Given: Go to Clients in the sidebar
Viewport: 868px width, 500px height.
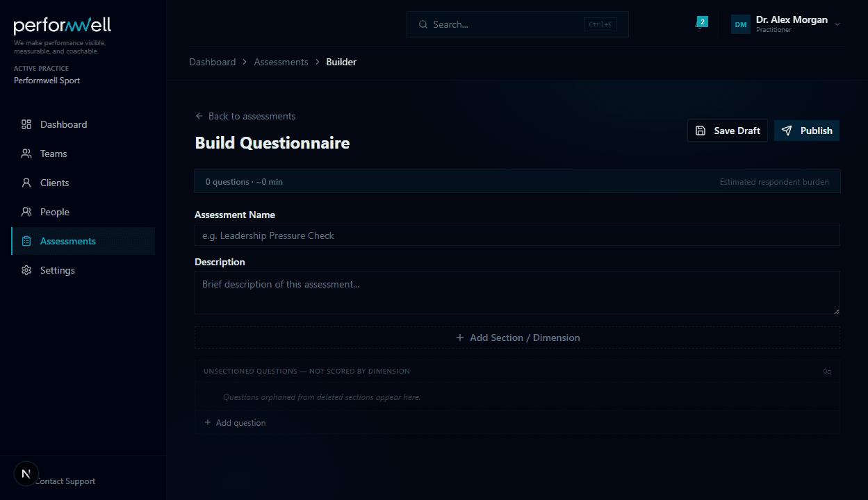Looking at the screenshot, I should point(83,183).
